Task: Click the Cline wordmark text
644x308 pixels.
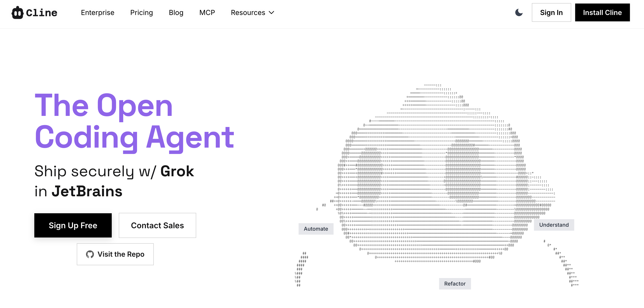Action: click(42, 13)
